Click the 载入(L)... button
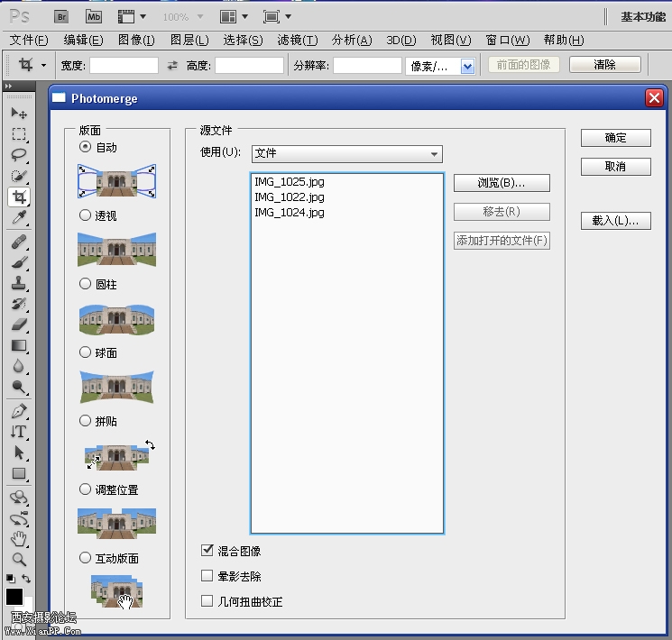The width and height of the screenshot is (672, 640). coord(615,221)
